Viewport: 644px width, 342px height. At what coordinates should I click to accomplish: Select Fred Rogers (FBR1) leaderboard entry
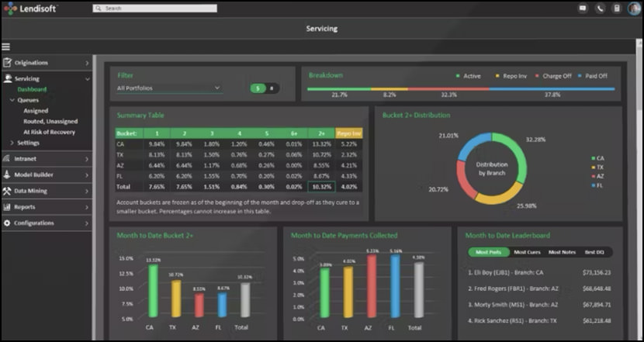539,288
